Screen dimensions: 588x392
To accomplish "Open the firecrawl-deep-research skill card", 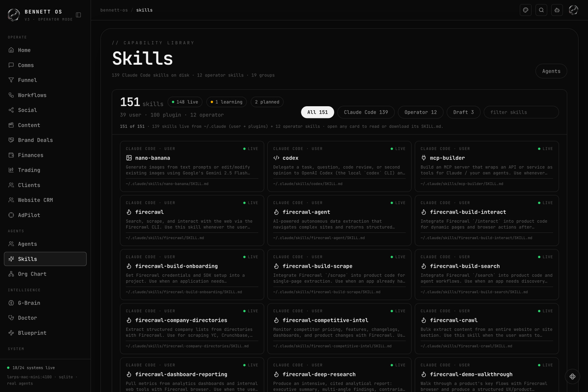I will [x=339, y=375].
